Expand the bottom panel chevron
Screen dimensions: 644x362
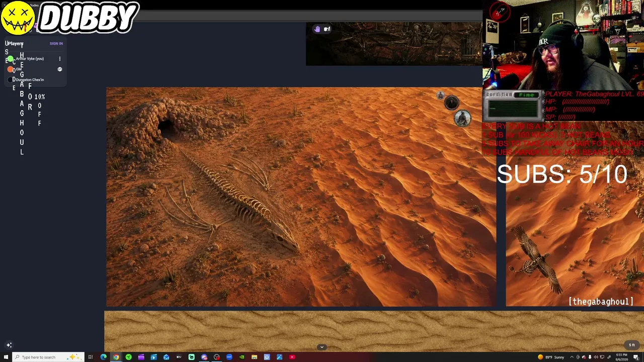pyautogui.click(x=322, y=347)
